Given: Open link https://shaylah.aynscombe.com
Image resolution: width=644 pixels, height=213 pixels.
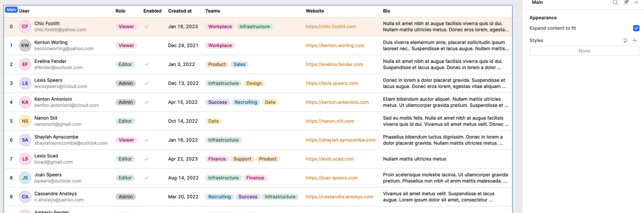Looking at the screenshot, I should (x=340, y=140).
